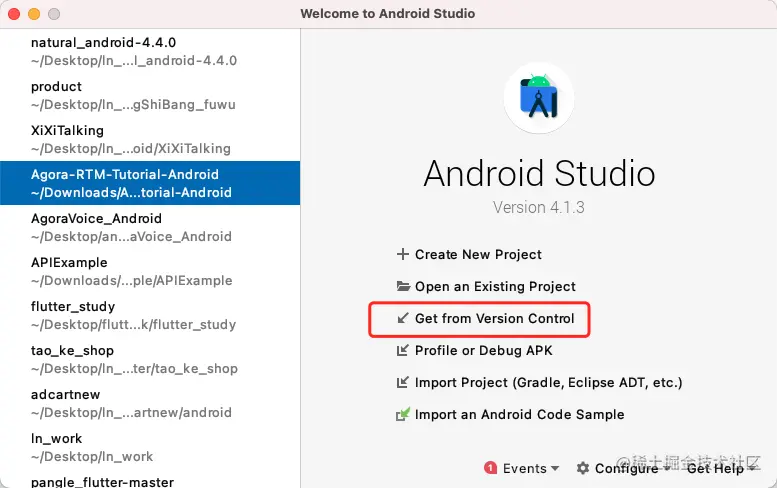Choose Profile or Debug APK
777x488 pixels.
click(x=483, y=350)
